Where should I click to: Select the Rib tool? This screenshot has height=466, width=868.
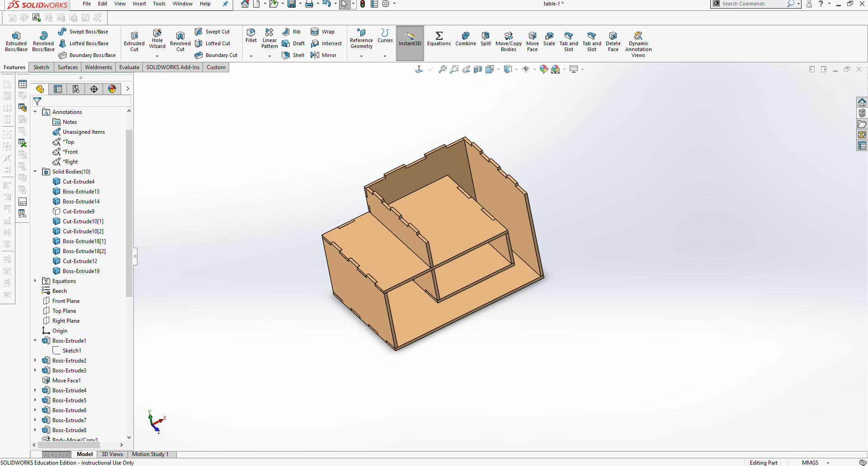pyautogui.click(x=292, y=32)
